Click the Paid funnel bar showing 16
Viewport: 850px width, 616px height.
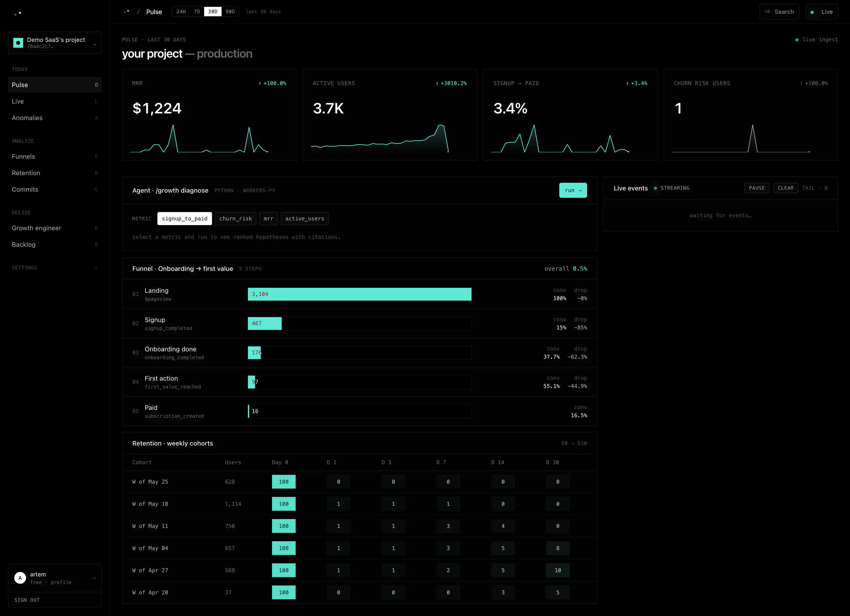(x=248, y=411)
